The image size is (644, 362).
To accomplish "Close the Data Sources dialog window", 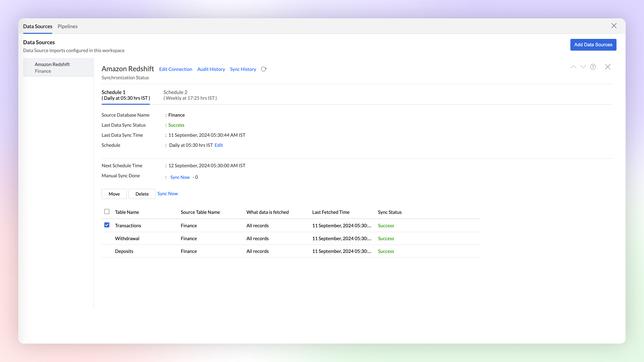I will coord(614,26).
